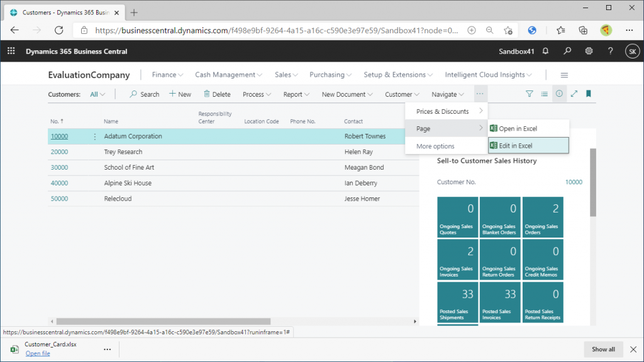The image size is (644, 362).
Task: Click browser back arrow
Action: pyautogui.click(x=15, y=30)
